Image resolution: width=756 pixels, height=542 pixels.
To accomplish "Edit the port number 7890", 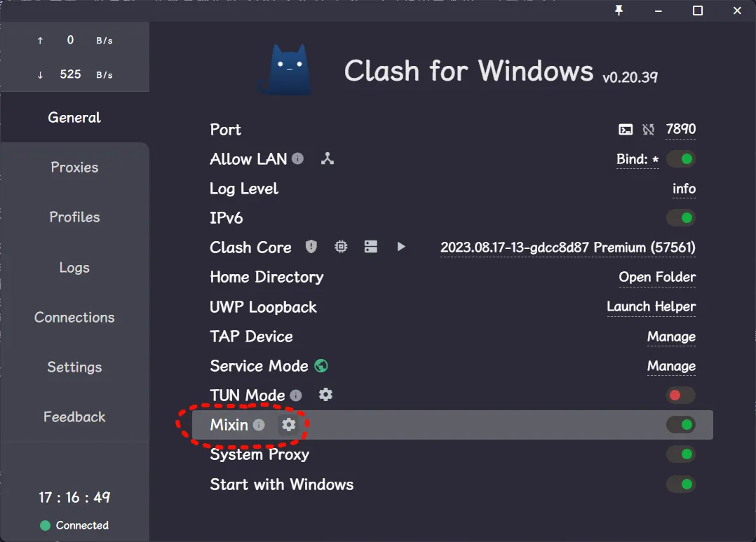I will click(680, 129).
